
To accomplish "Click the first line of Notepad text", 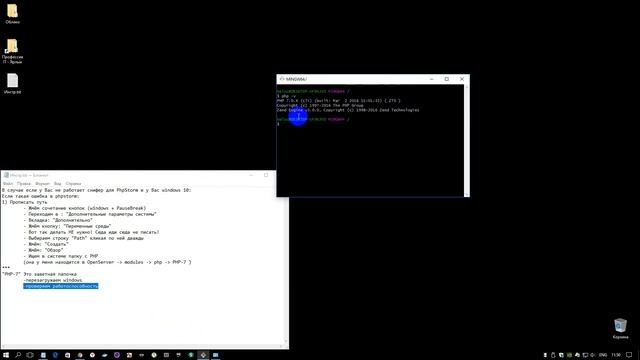I will (97, 190).
